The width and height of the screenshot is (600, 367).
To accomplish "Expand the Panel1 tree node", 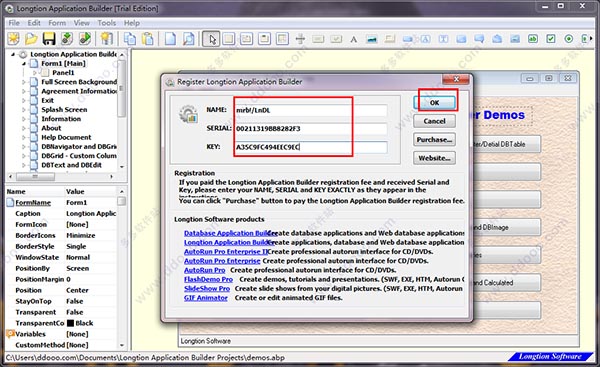I will pos(34,73).
